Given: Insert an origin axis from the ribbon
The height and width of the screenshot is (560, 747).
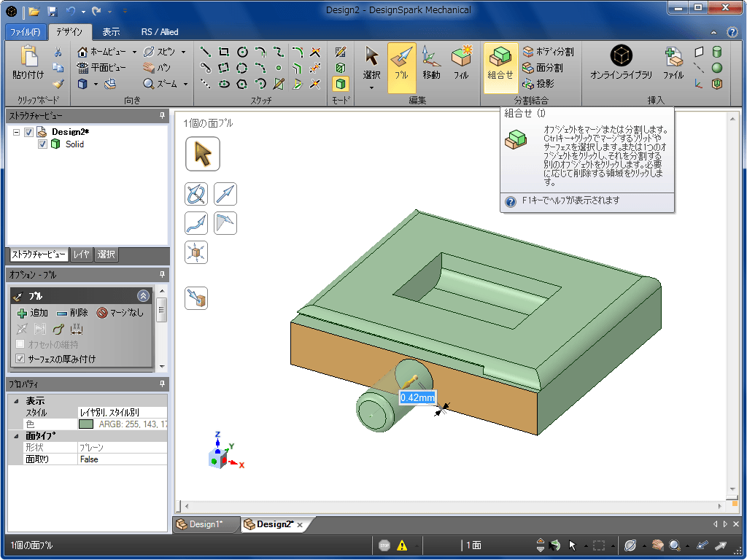Looking at the screenshot, I should (x=699, y=84).
